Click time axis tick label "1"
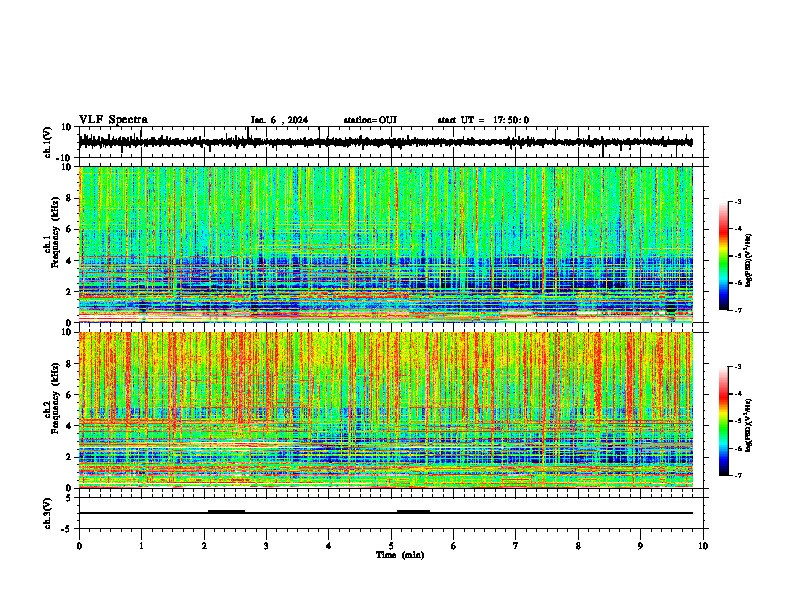Image resolution: width=792 pixels, height=612 pixels. [141, 546]
